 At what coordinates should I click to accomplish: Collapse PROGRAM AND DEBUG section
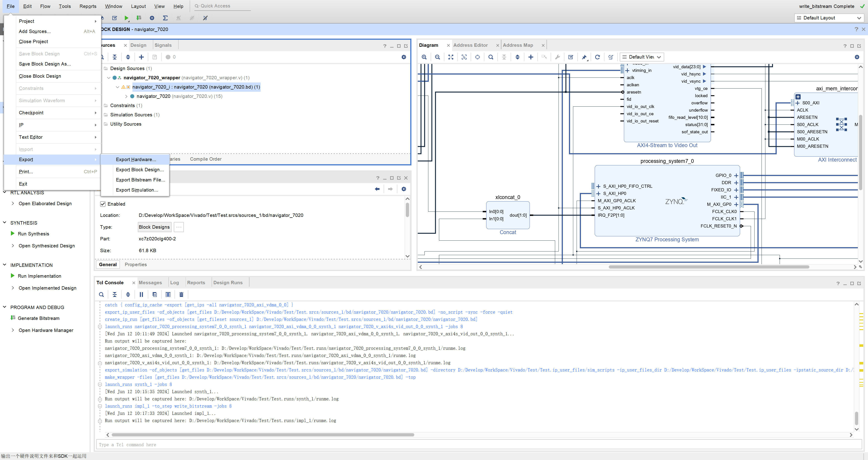pyautogui.click(x=4, y=307)
